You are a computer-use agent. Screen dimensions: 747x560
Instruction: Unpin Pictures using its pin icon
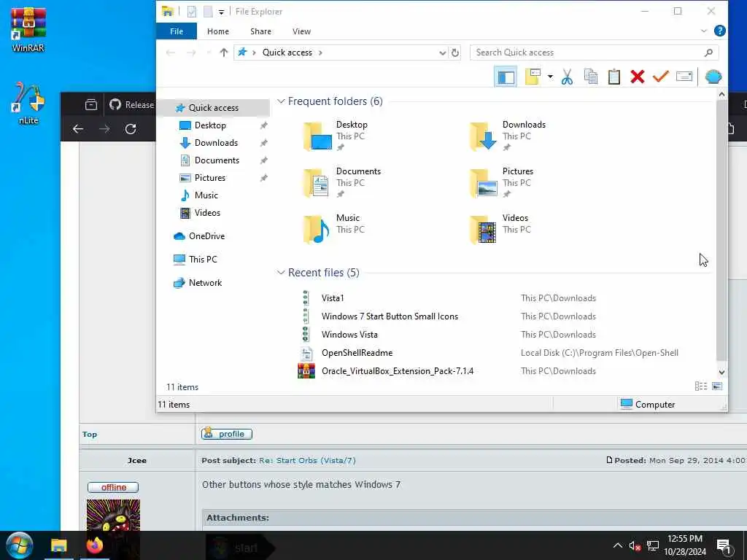(x=263, y=178)
